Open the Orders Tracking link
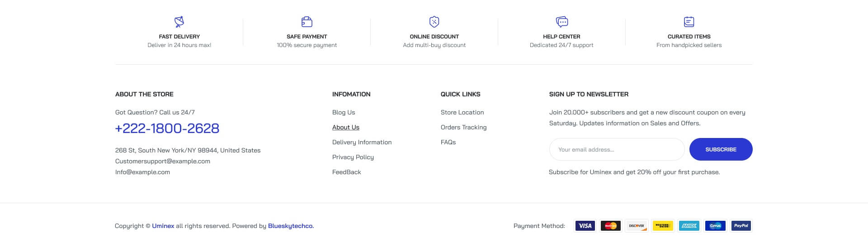Image resolution: width=868 pixels, height=247 pixels. pyautogui.click(x=464, y=127)
